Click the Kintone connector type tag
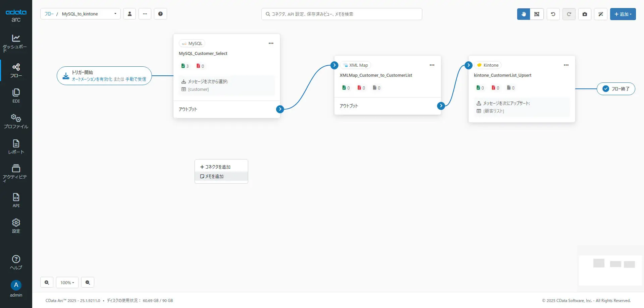The image size is (644, 308). 488,65
